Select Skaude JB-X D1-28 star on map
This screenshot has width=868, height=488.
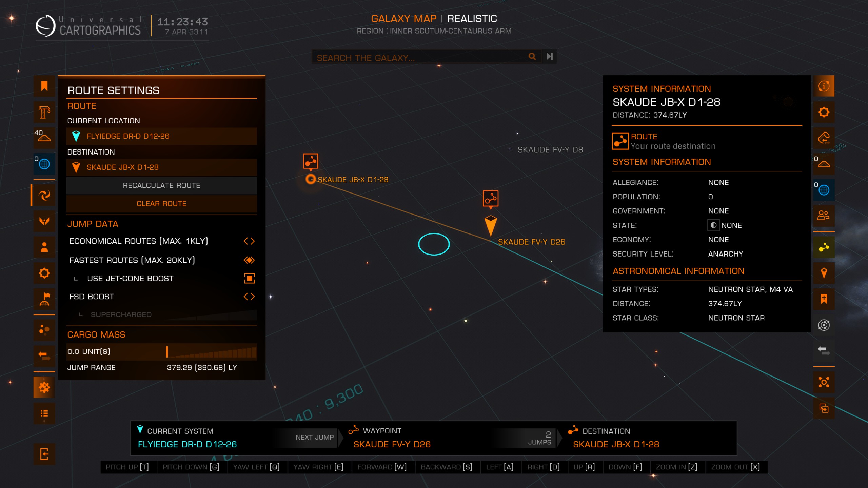coord(311,179)
